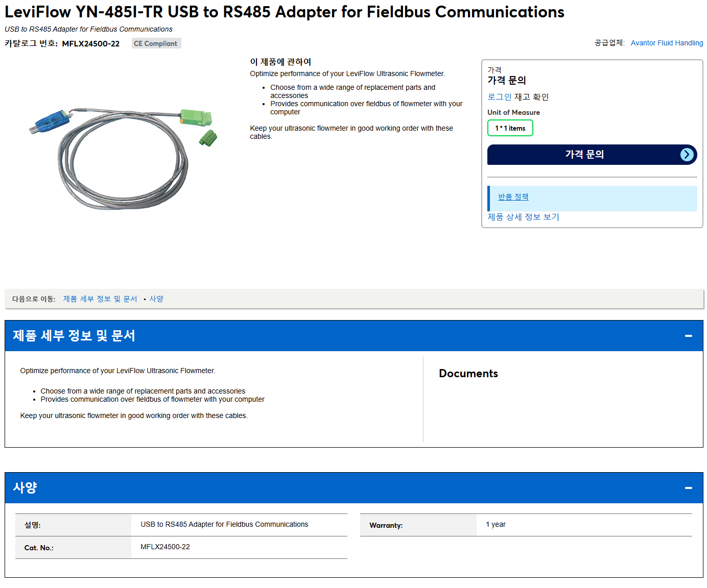Open the Avantor Fluid Handling supplier link
The image size is (707, 588).
[667, 43]
